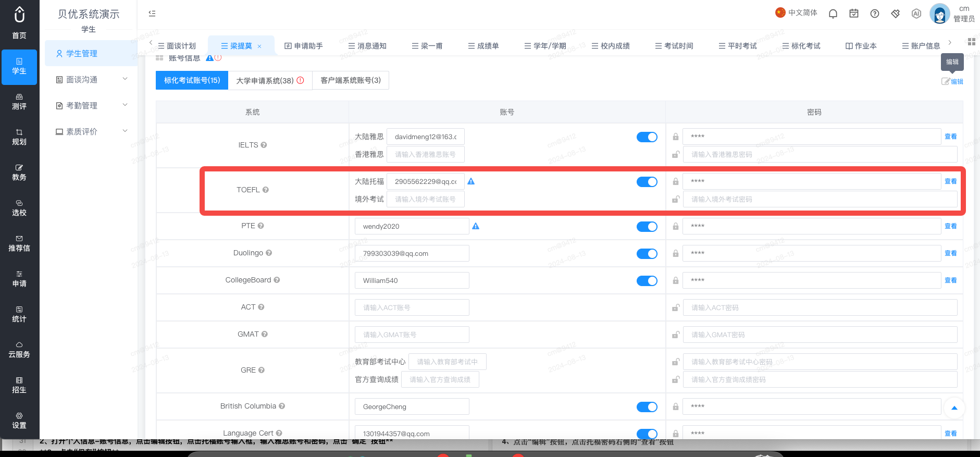Image resolution: width=980 pixels, height=457 pixels.
Task: Open the 成绩单 tab
Action: (x=483, y=46)
